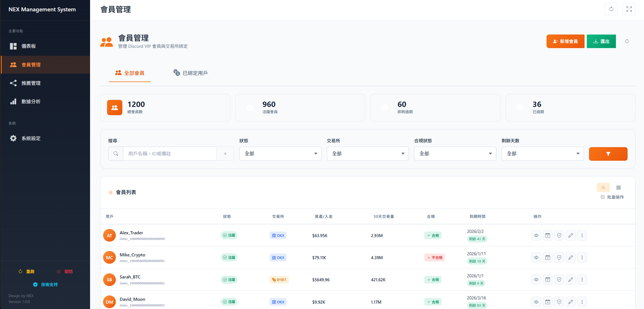Enable 批量操作 batch operation checkbox
The height and width of the screenshot is (309, 644).
[603, 197]
